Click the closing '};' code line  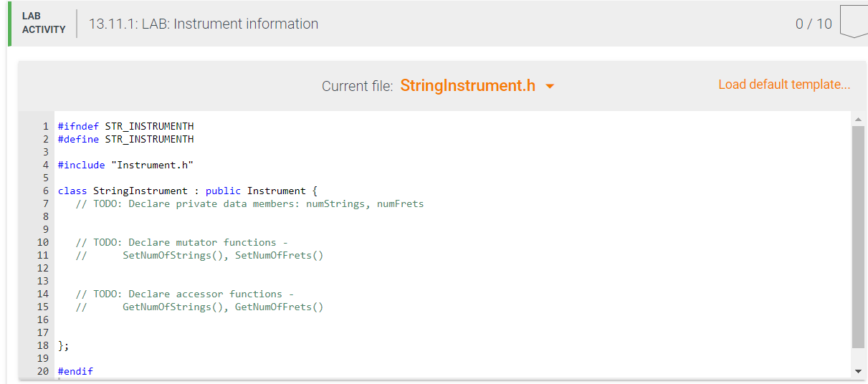click(x=63, y=345)
